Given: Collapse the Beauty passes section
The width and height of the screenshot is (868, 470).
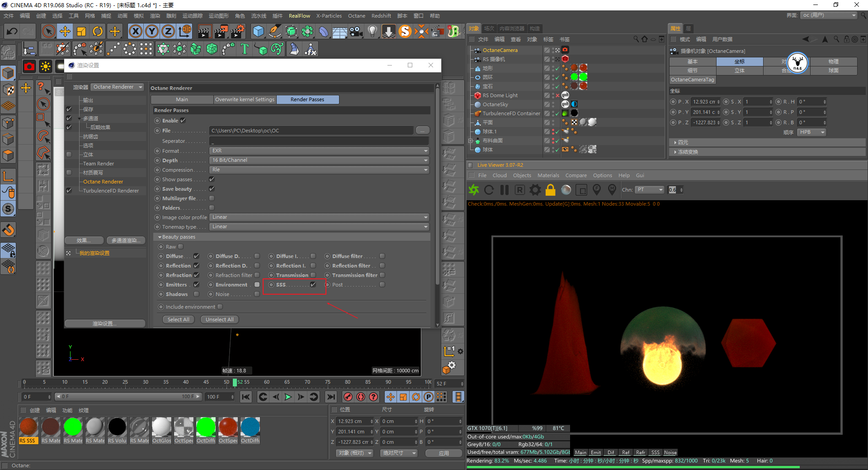Looking at the screenshot, I should tap(160, 237).
